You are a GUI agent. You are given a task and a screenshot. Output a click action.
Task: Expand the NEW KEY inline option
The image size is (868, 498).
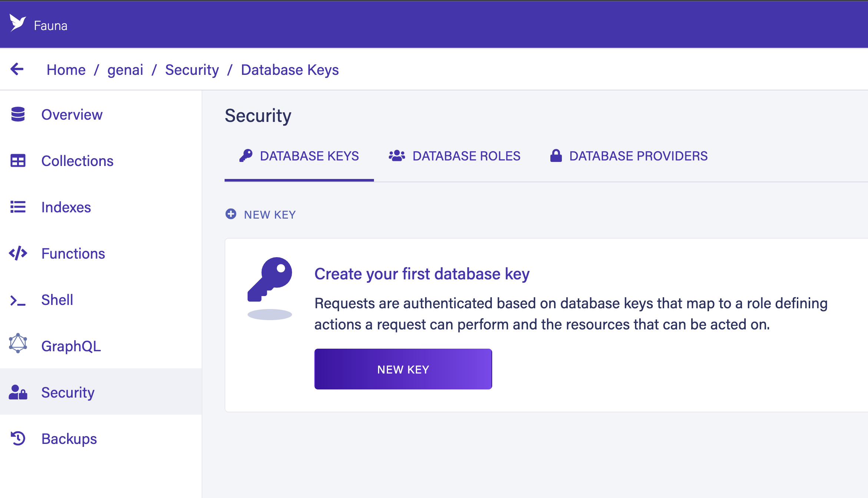click(262, 215)
